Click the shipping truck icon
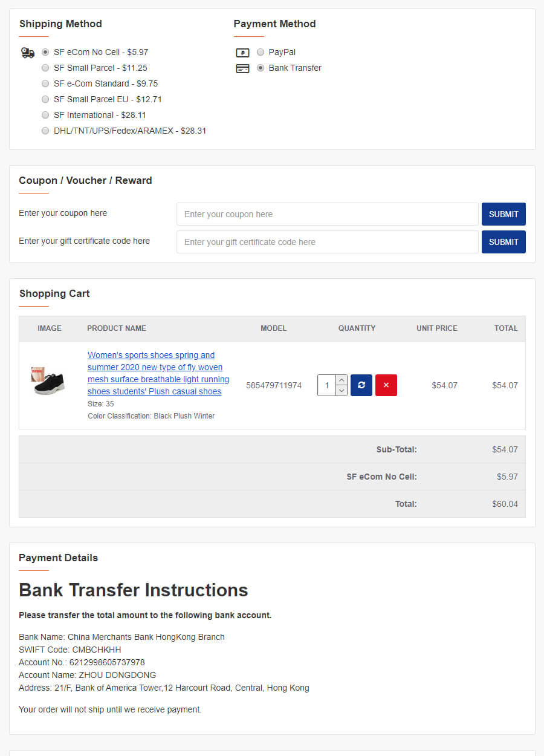Screen dimensions: 544x756 [x=28, y=53]
